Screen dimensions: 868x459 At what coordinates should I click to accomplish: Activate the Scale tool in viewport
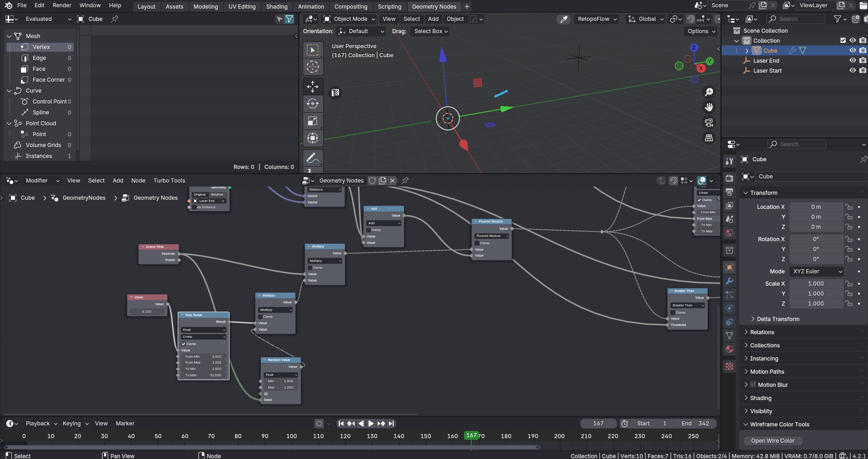pyautogui.click(x=313, y=121)
